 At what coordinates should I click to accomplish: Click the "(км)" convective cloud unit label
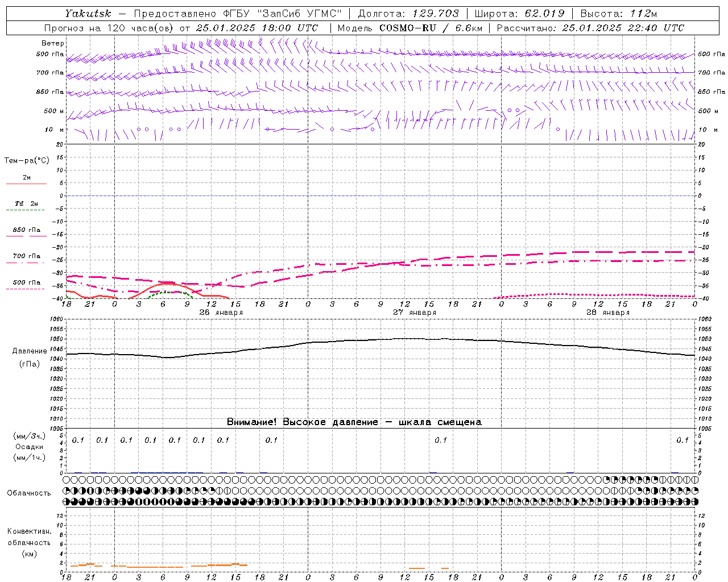[x=30, y=554]
